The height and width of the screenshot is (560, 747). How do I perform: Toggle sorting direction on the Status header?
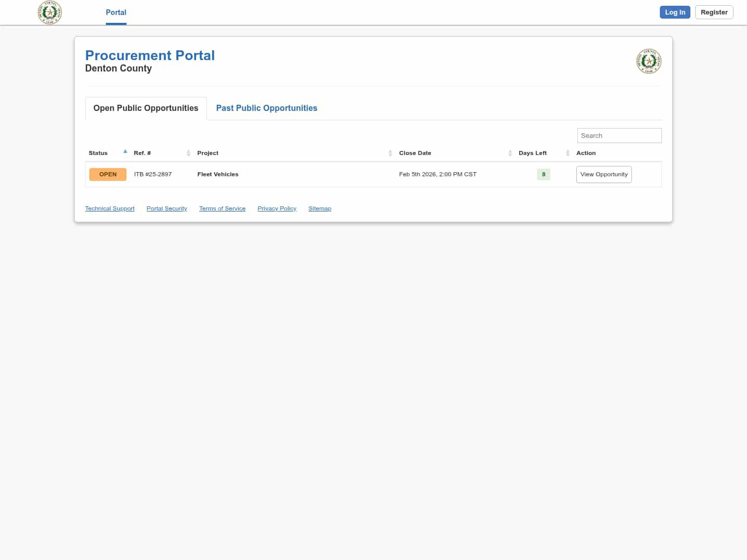[125, 151]
